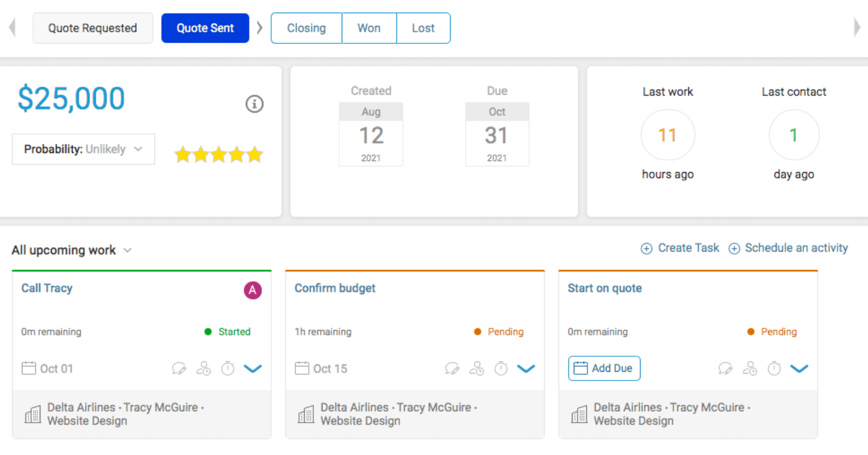
Task: Expand the Call Tracy card with blue chevron
Action: [x=253, y=368]
